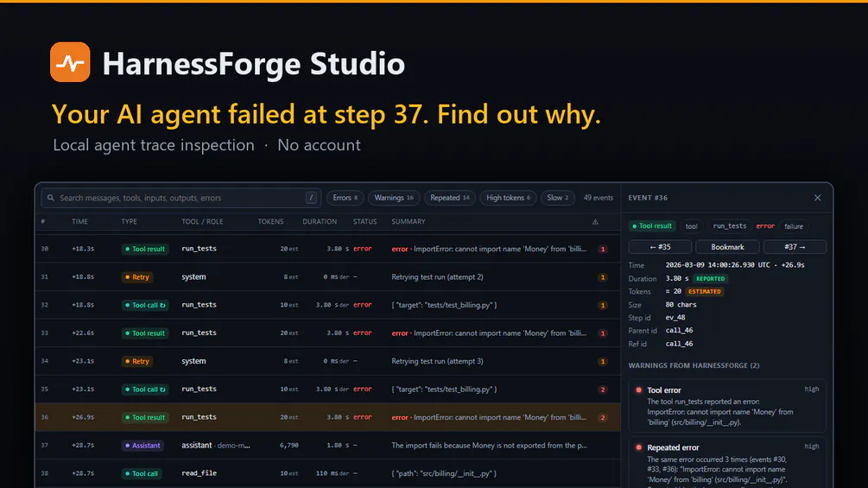
Task: Click the green Tool result tag in event panel
Action: (652, 225)
